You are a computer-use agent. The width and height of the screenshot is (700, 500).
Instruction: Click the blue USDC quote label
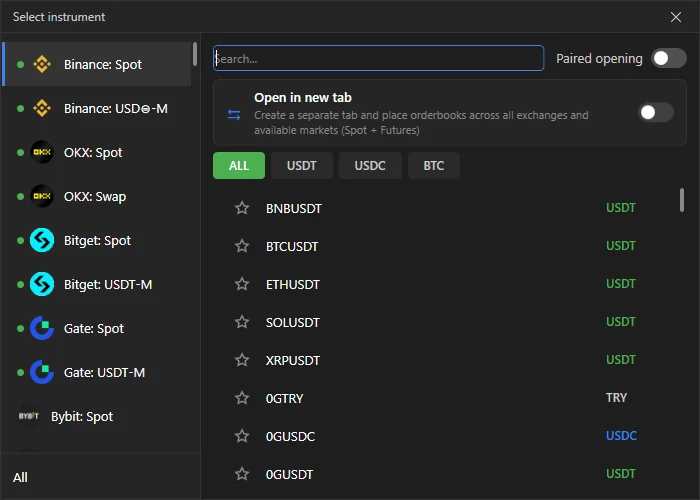pyautogui.click(x=621, y=435)
